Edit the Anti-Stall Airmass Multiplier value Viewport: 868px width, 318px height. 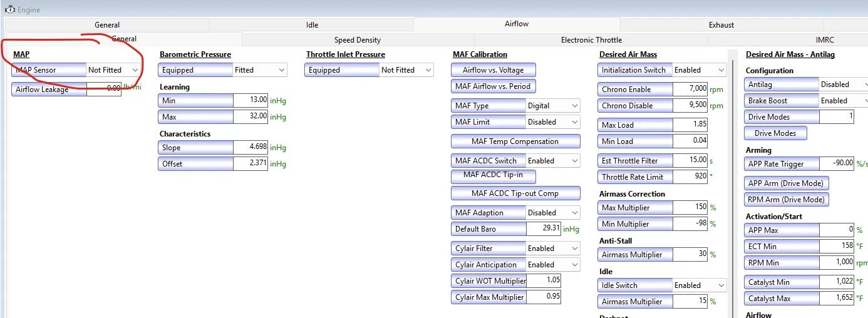(690, 255)
